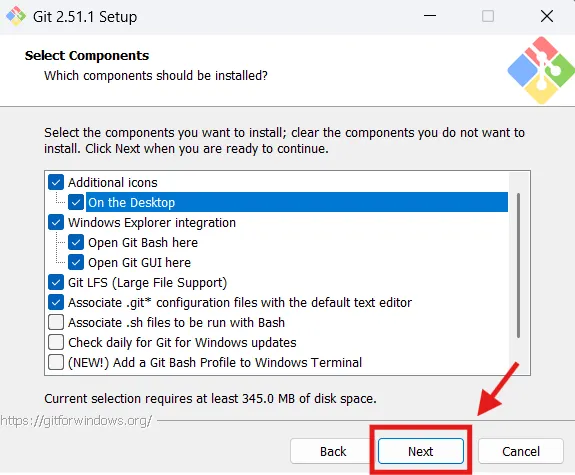
Task: Enable Check daily for Git updates
Action: [x=56, y=343]
